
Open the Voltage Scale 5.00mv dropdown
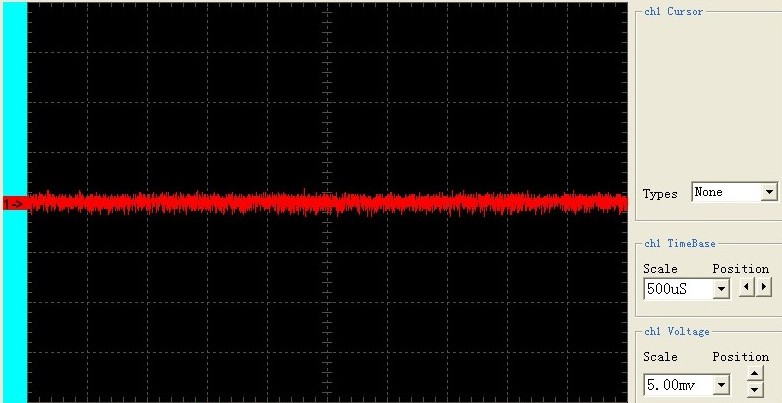coord(721,385)
